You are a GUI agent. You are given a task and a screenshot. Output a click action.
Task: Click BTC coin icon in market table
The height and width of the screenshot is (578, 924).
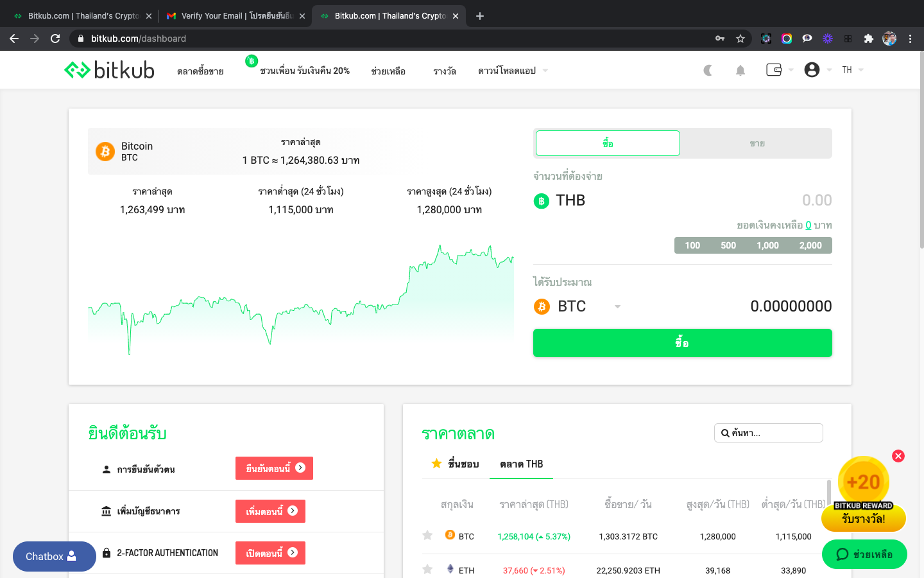[450, 535]
